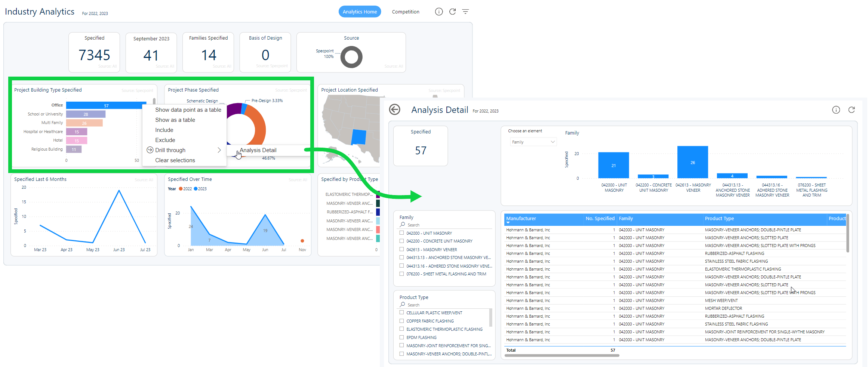868x367 pixels.
Task: Check the 042000 - UNIT MASONRY box
Action: (x=402, y=233)
